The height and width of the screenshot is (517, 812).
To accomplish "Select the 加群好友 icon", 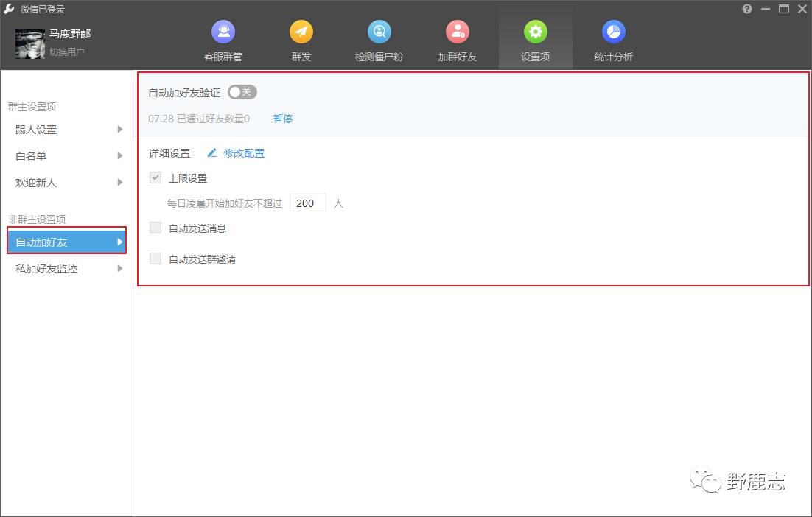I will pos(457,32).
